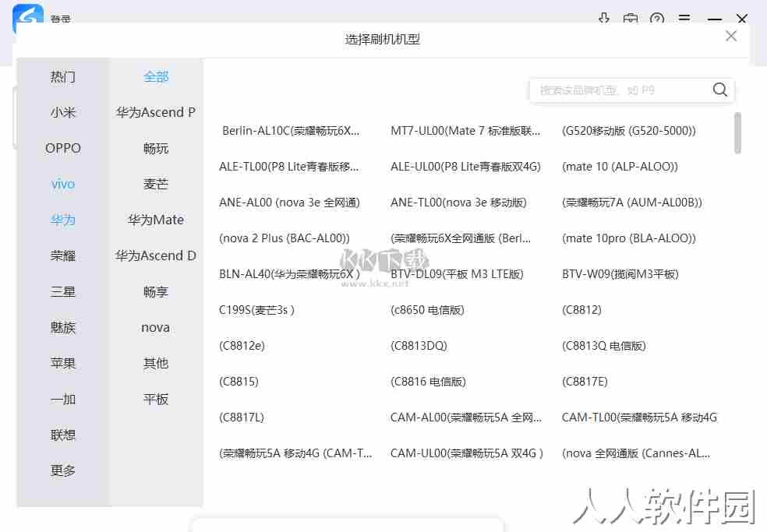Screen dimensions: 767x532
Task: Choose model (C8812e)
Action: coord(242,346)
